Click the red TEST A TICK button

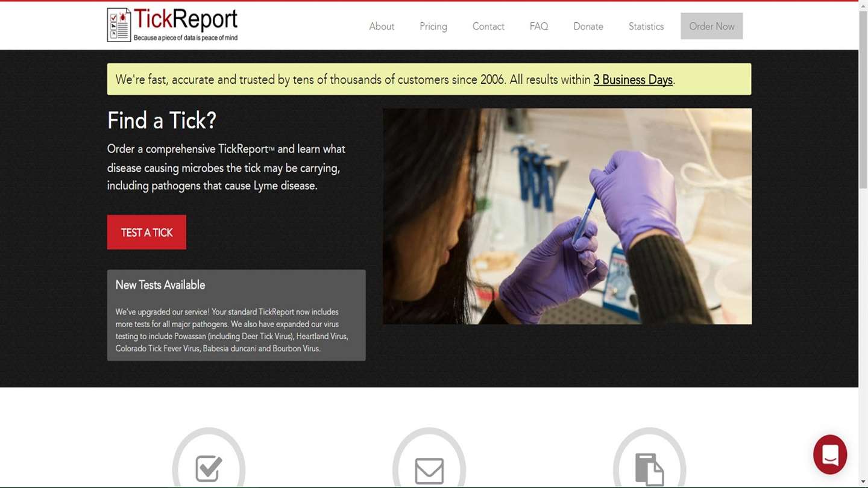pos(146,232)
